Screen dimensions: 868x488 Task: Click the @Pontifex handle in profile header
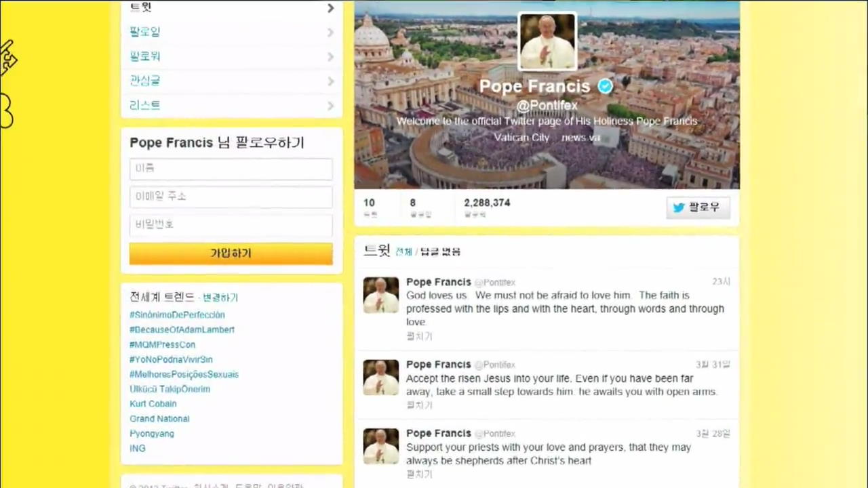click(x=547, y=105)
